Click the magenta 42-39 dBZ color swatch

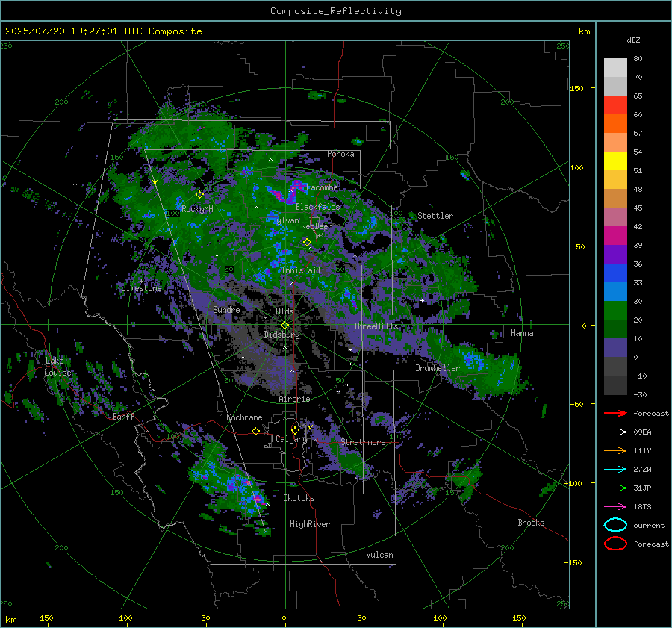(615, 236)
